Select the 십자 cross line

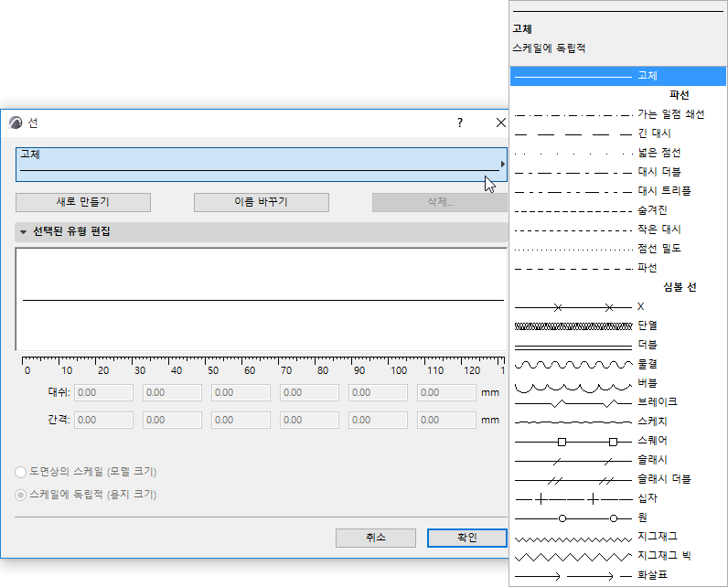[617, 499]
